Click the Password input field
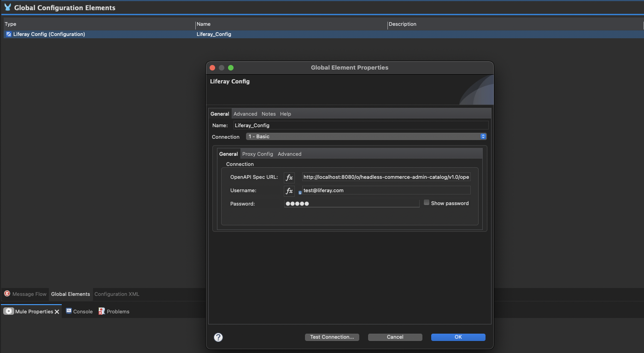Image resolution: width=644 pixels, height=353 pixels. (x=351, y=203)
